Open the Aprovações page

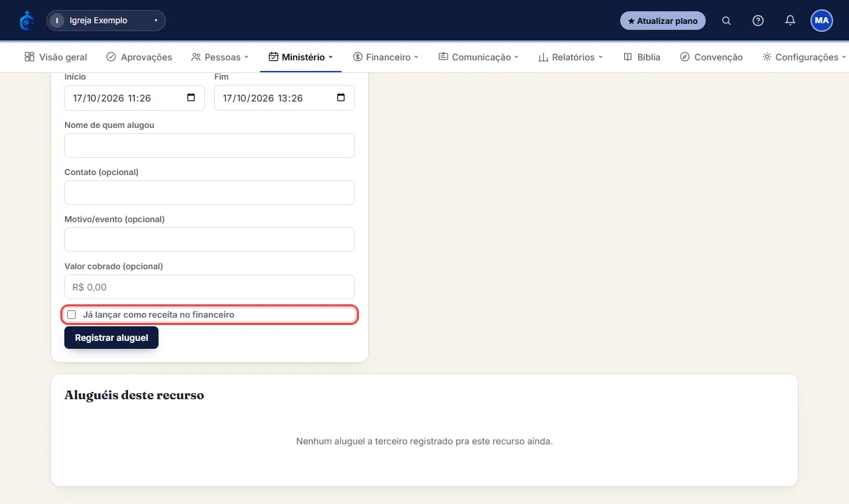(x=139, y=57)
